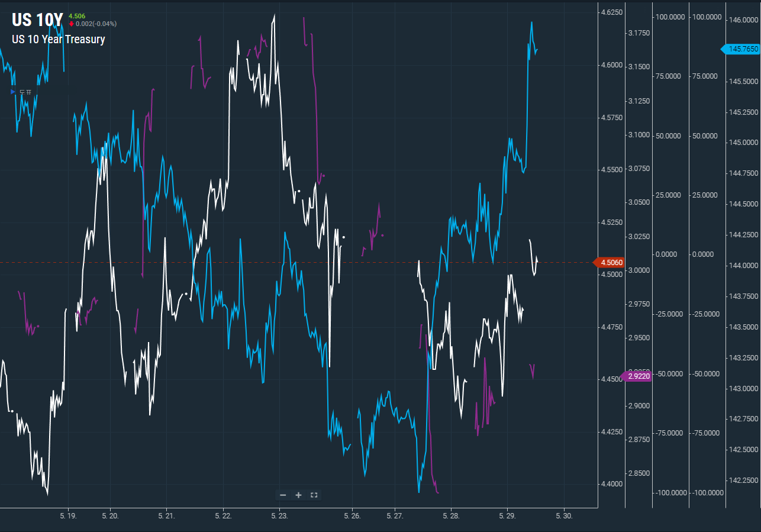Click the fit-to-screen reset zoom icon

pyautogui.click(x=314, y=495)
